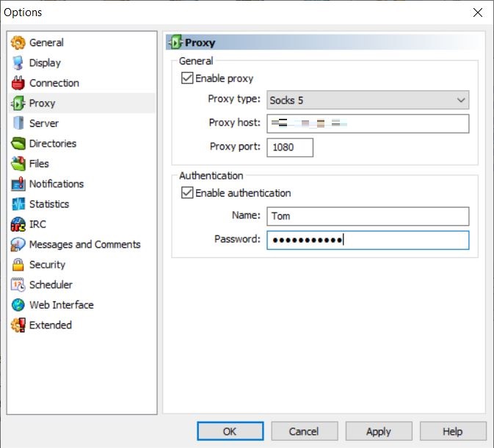Open Connection settings via its plug icon
494x448 pixels.
[x=18, y=83]
